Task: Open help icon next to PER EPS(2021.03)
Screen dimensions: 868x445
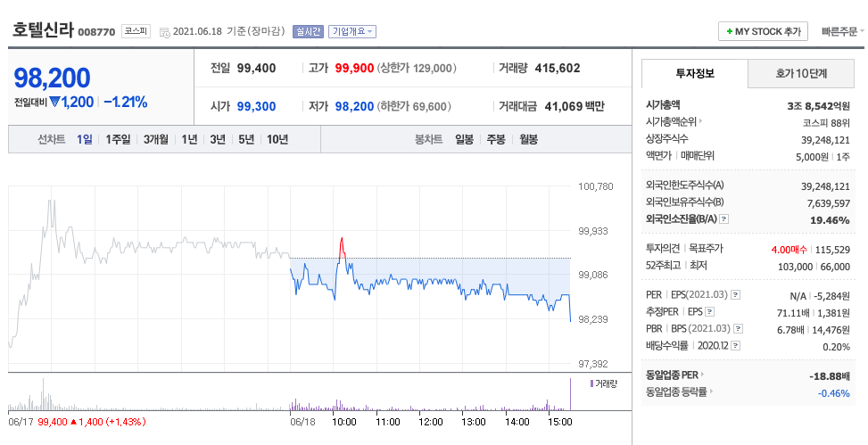Action: tap(735, 295)
